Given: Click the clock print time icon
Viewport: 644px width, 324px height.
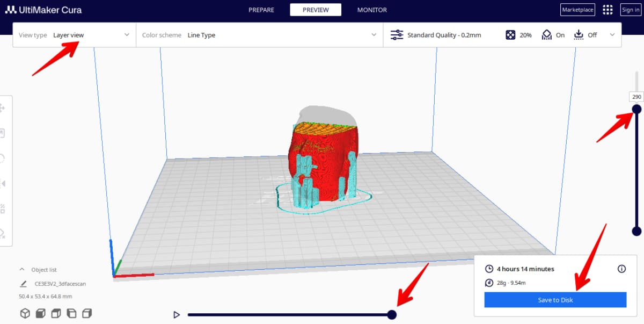Looking at the screenshot, I should [489, 269].
